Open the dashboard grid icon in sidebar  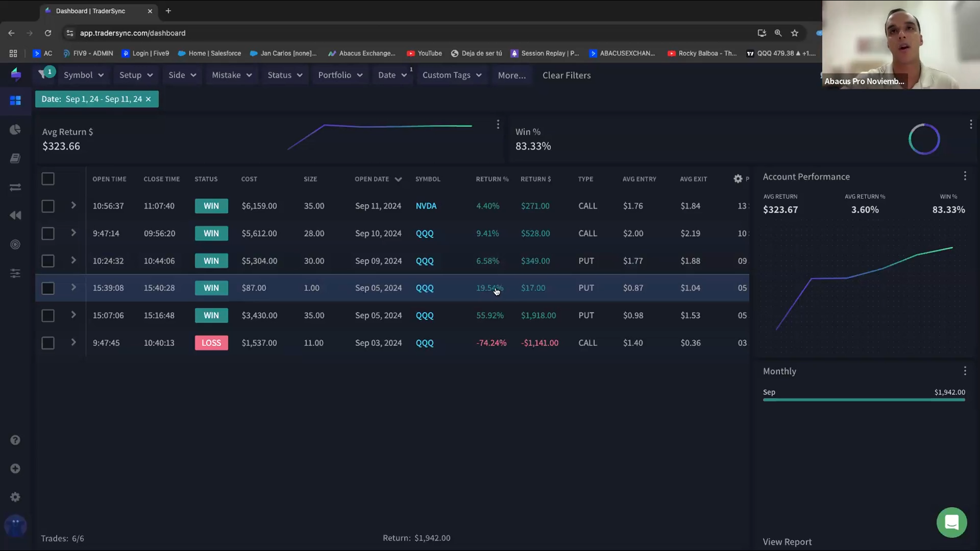pyautogui.click(x=15, y=101)
